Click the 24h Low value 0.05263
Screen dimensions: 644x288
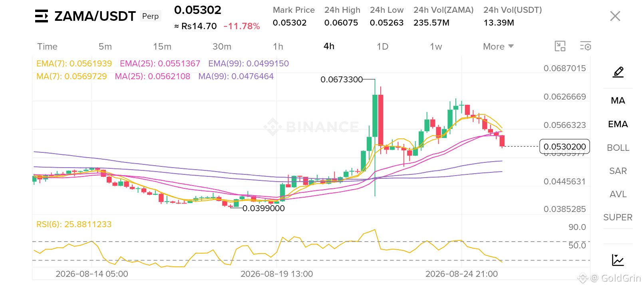[387, 23]
